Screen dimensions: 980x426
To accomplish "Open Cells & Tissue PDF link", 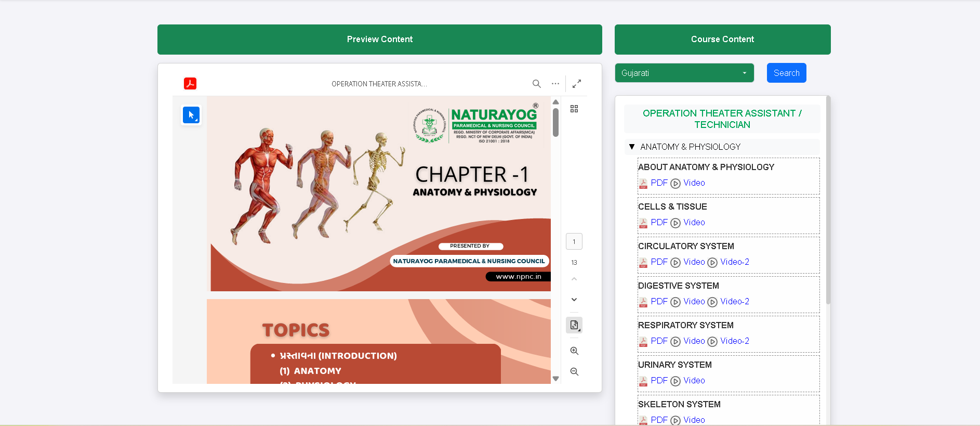I will pos(659,222).
